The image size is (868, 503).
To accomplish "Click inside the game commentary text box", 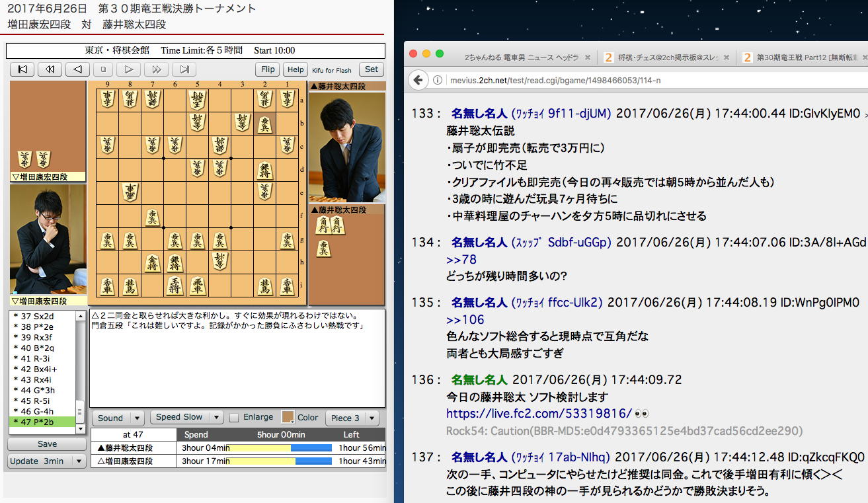I will (237, 358).
